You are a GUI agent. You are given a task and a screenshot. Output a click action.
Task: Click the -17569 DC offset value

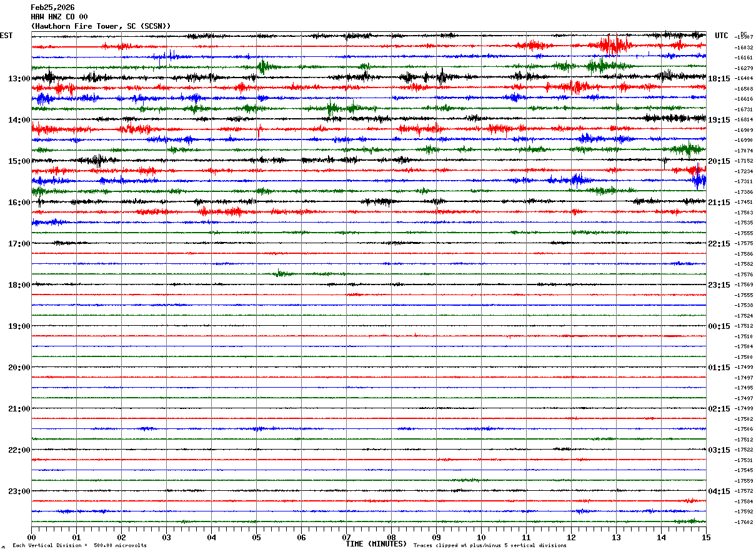[744, 285]
